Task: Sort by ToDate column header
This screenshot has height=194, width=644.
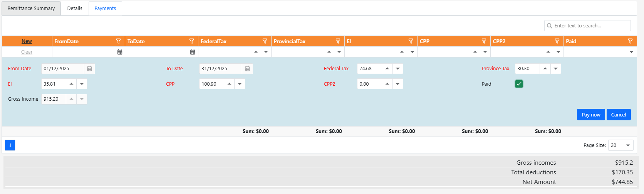Action: [136, 41]
